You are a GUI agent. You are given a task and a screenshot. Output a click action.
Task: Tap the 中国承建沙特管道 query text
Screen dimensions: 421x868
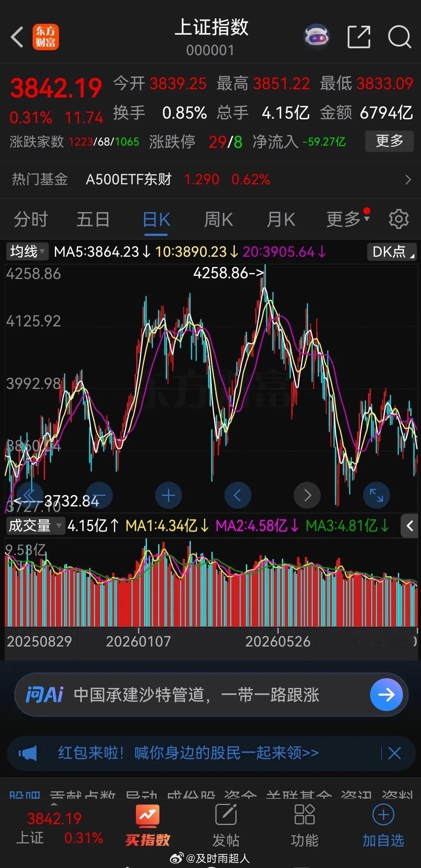pos(196,695)
